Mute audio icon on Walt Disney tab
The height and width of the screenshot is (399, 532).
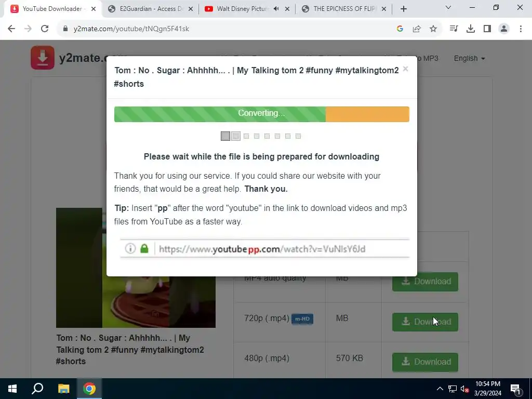(276, 9)
